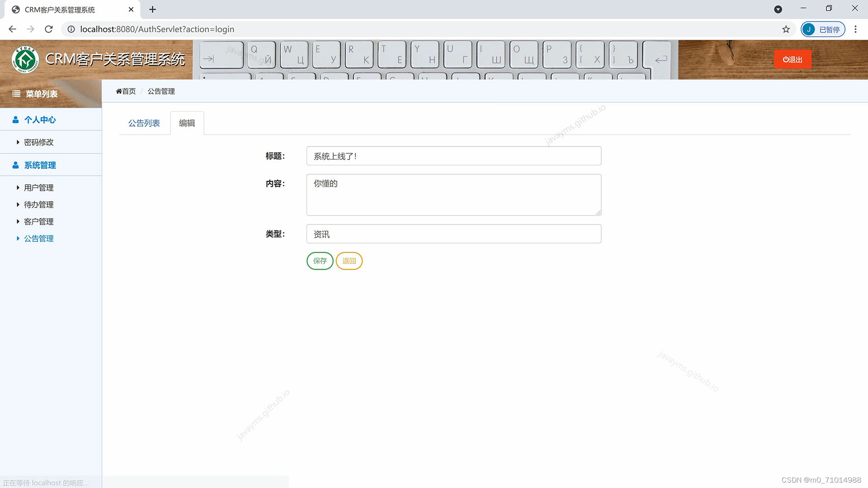Click the home icon in breadcrumb
The image size is (868, 488).
coord(119,91)
